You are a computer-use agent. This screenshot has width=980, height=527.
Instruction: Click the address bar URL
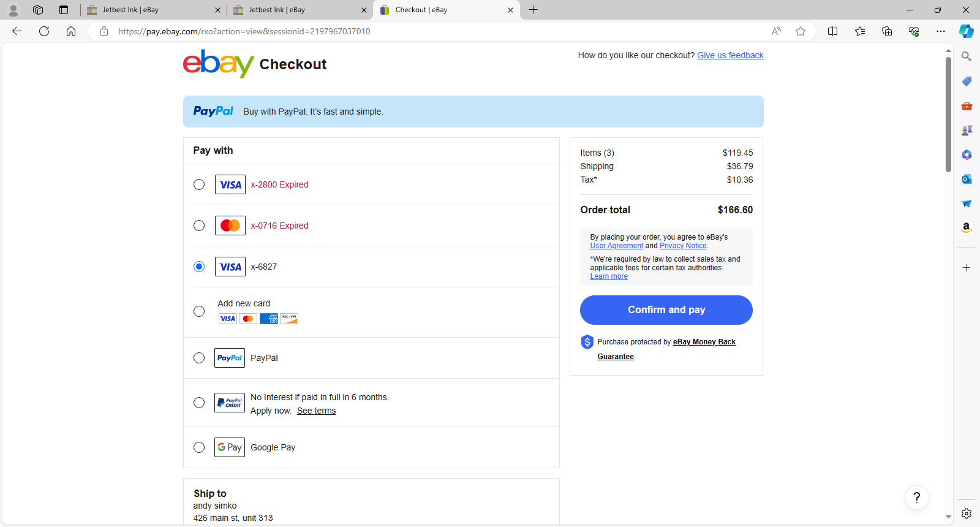click(244, 31)
